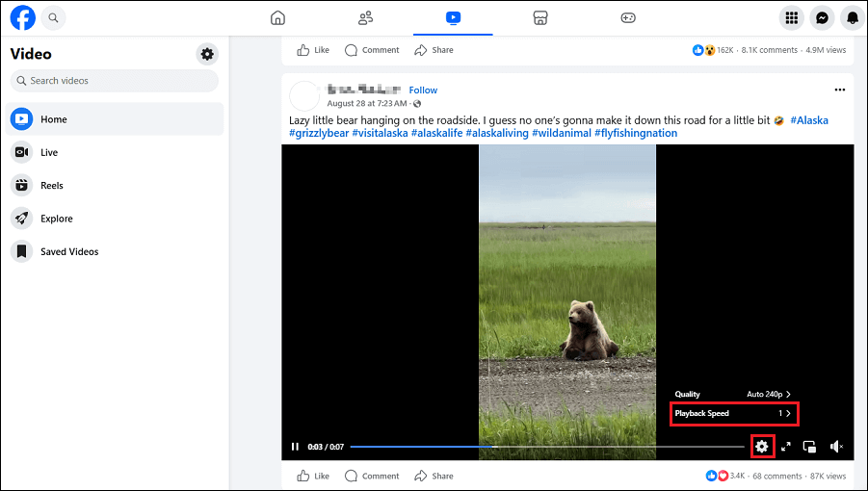
Task: Click the Search videos field
Action: (115, 81)
